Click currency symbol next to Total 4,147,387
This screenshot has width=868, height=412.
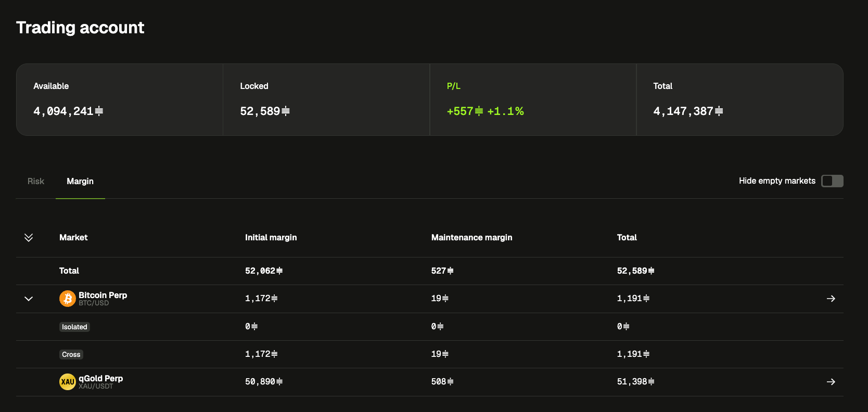(x=719, y=111)
